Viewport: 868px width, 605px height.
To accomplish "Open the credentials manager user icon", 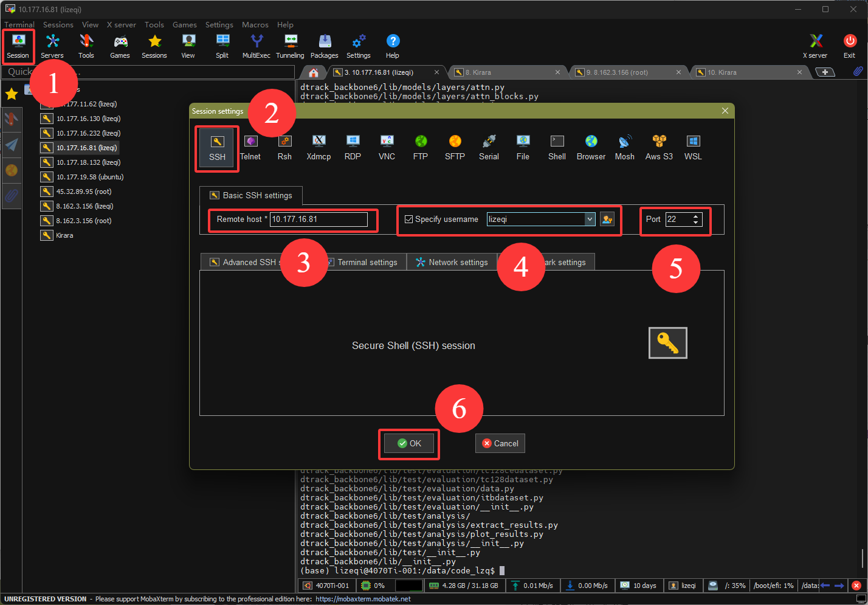I will coord(607,220).
